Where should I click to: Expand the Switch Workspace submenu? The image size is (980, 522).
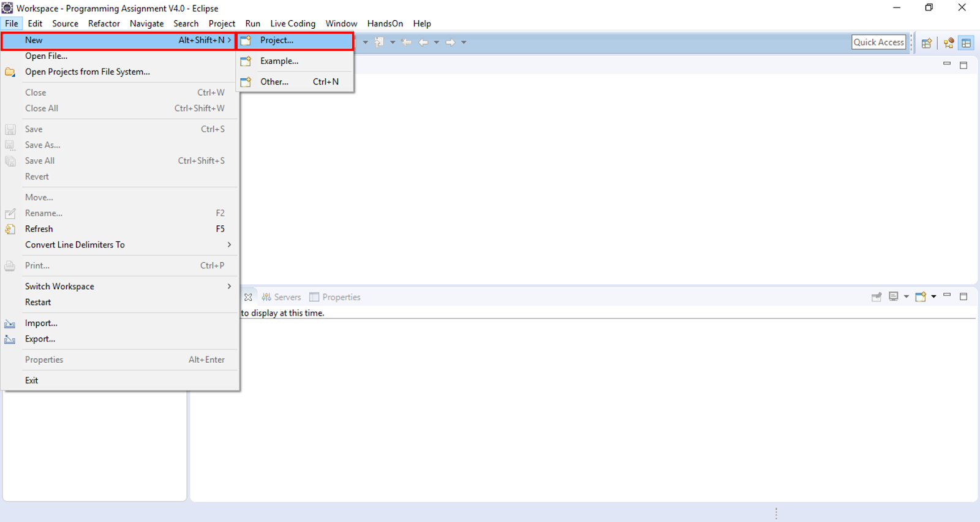tap(120, 287)
